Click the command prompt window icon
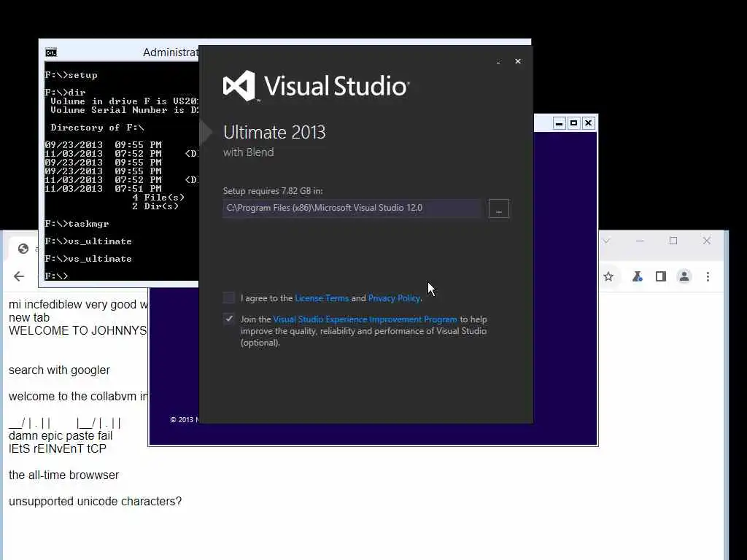The image size is (747, 560). (51, 52)
